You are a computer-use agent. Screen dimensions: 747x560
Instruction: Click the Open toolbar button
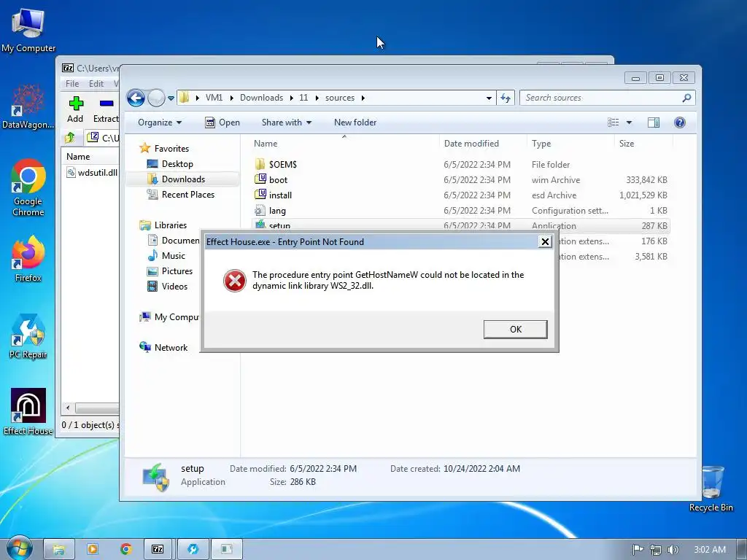coord(222,122)
